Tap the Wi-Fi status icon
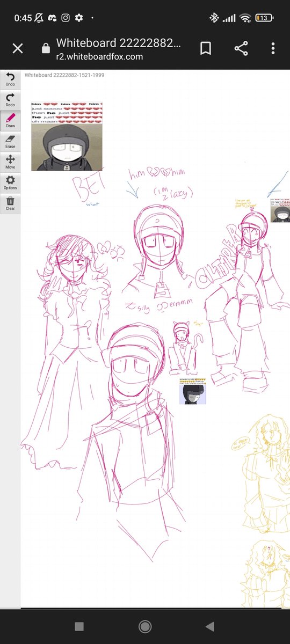Screen dimensions: 290x644 click(x=246, y=18)
